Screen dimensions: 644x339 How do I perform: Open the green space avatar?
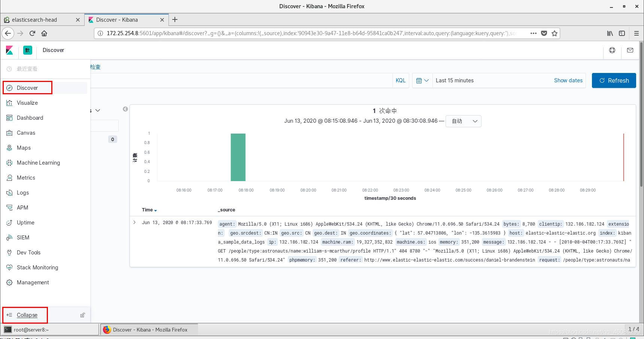[28, 50]
